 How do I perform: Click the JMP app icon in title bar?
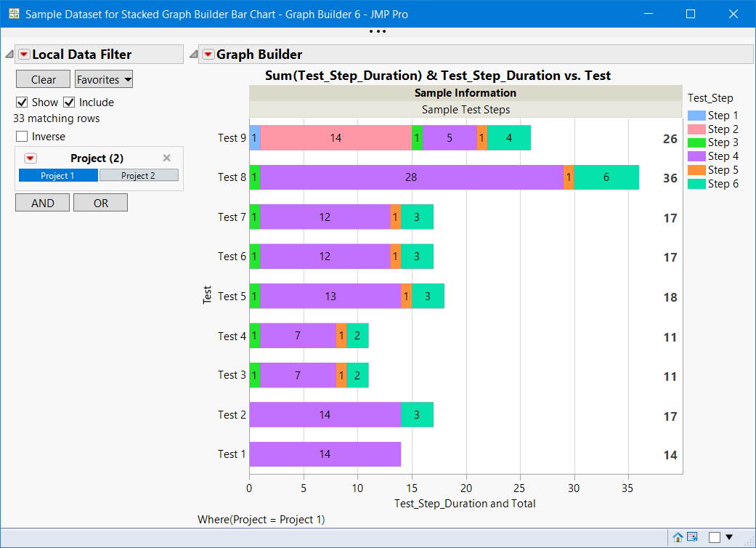click(14, 14)
